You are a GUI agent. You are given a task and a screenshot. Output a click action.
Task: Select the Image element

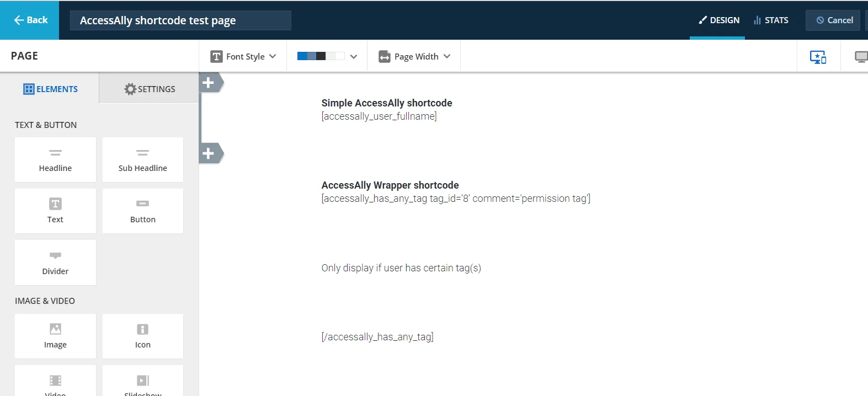55,336
